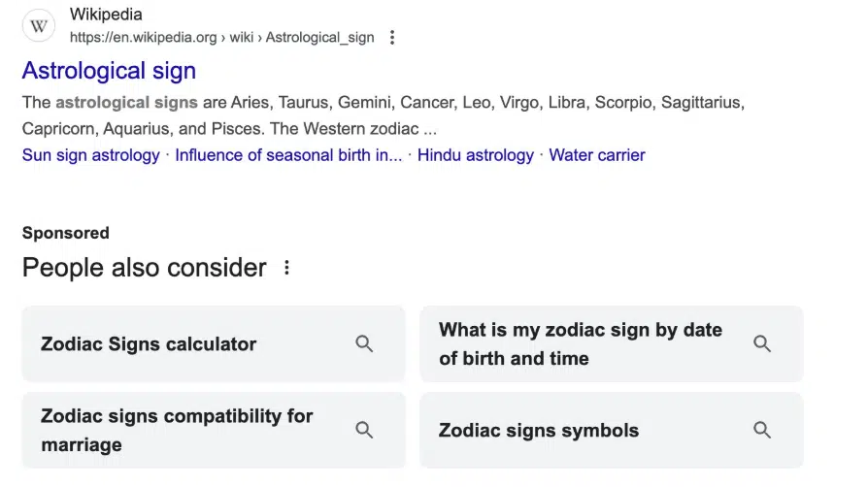This screenshot has height=487, width=868.
Task: Click search icon for Zodiac signs symbols
Action: tap(762, 430)
